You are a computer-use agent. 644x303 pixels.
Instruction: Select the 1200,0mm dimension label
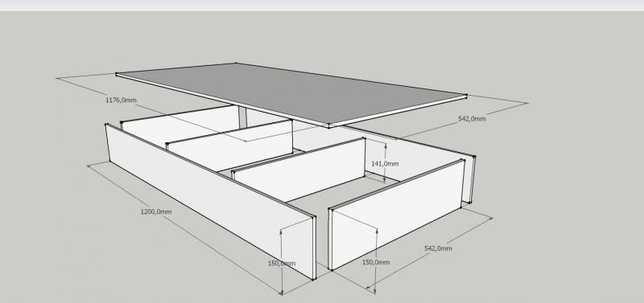pyautogui.click(x=156, y=212)
